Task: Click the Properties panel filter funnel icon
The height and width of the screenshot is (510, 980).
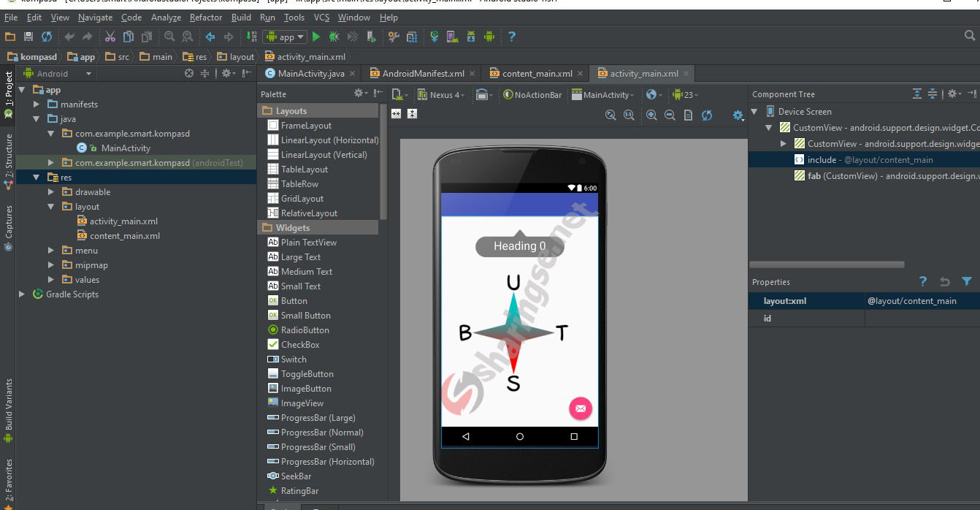Action: tap(967, 281)
